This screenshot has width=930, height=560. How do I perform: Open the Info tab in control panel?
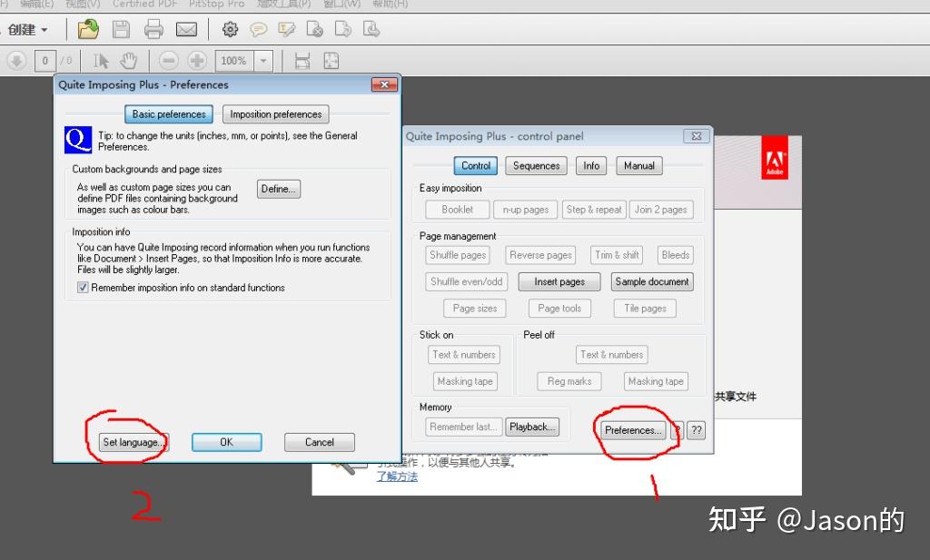click(591, 166)
